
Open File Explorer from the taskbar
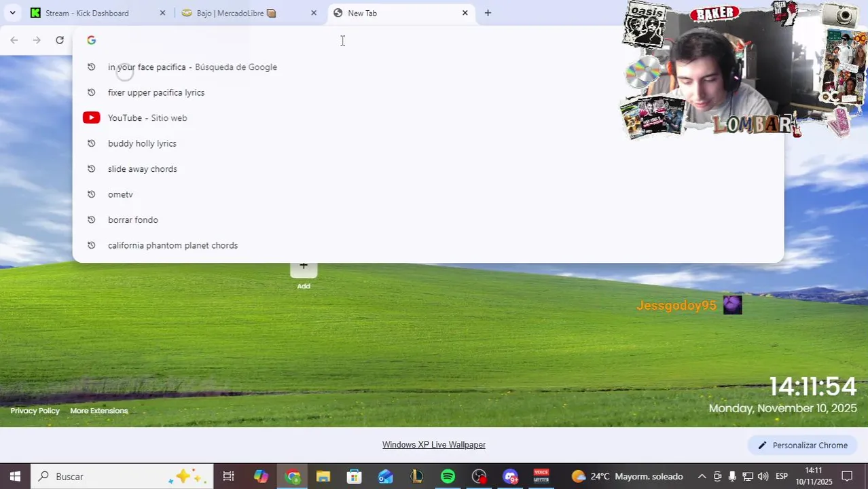(x=323, y=477)
